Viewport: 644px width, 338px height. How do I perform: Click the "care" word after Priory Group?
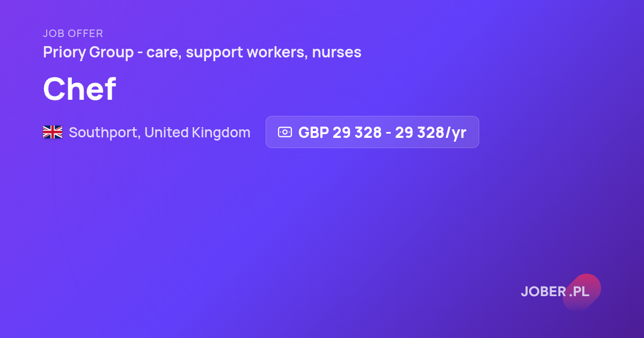[163, 53]
